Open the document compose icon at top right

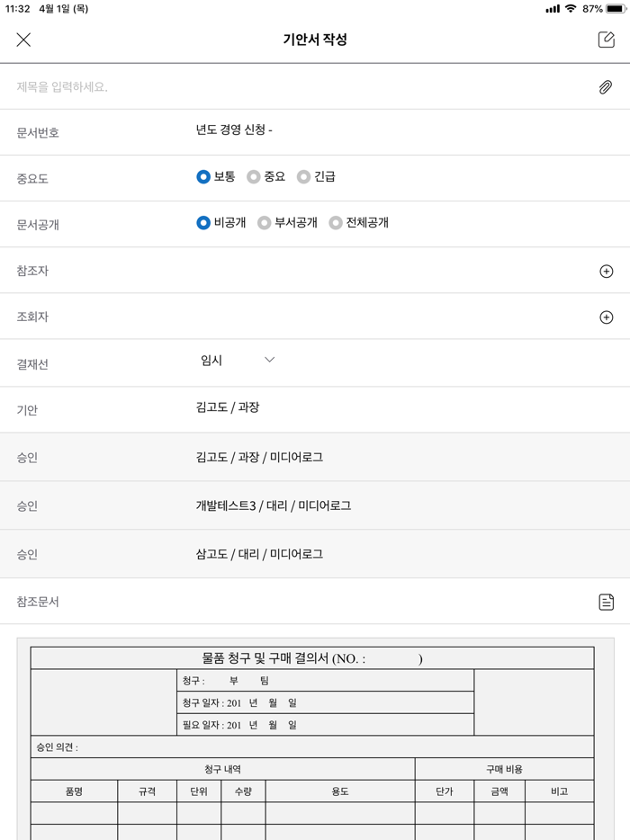point(607,40)
